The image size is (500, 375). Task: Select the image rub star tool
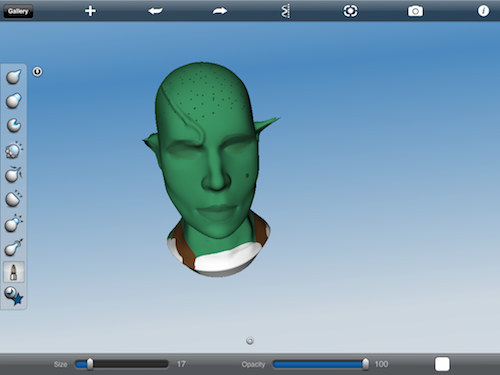click(14, 296)
